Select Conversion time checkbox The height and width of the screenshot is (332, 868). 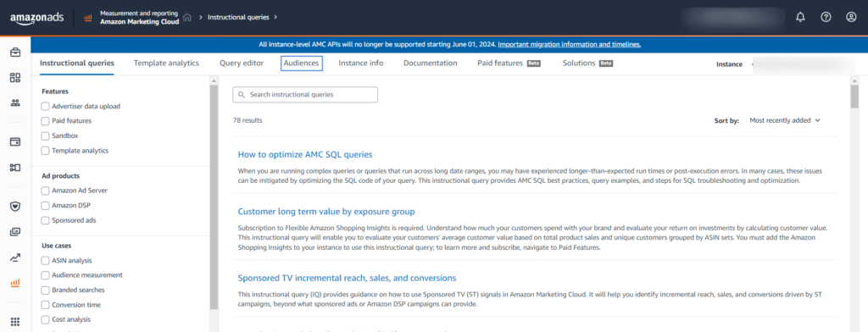tap(46, 305)
